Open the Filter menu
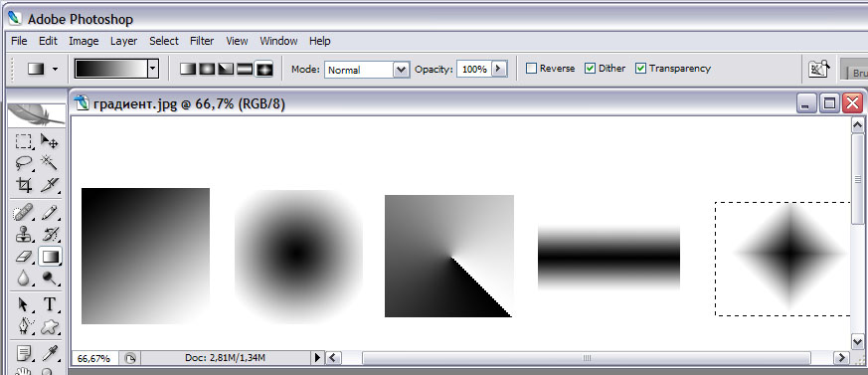 (202, 41)
